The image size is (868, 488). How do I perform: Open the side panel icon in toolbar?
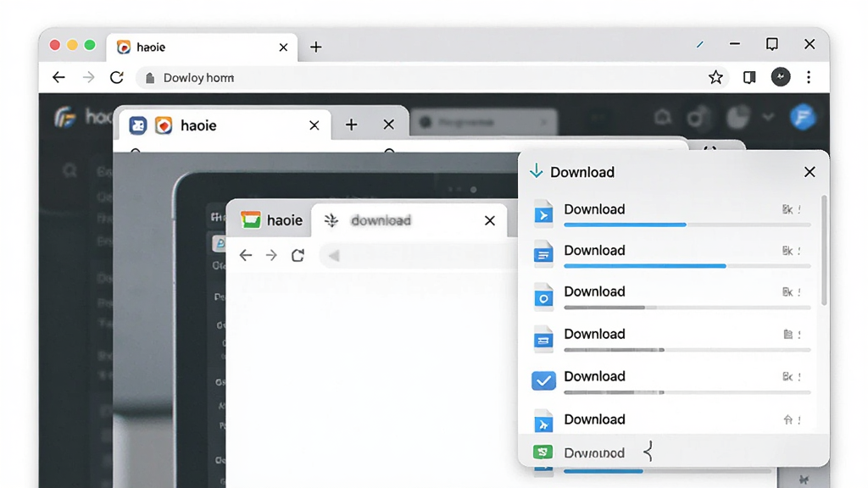click(749, 77)
